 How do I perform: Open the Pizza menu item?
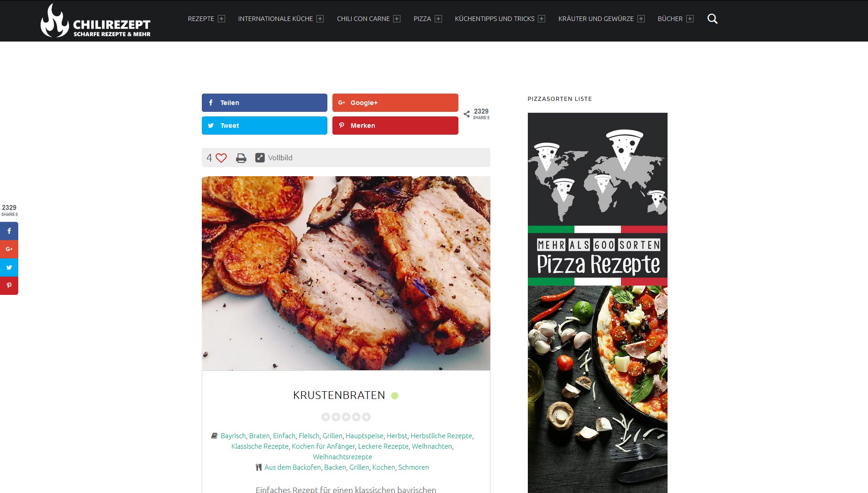click(422, 19)
